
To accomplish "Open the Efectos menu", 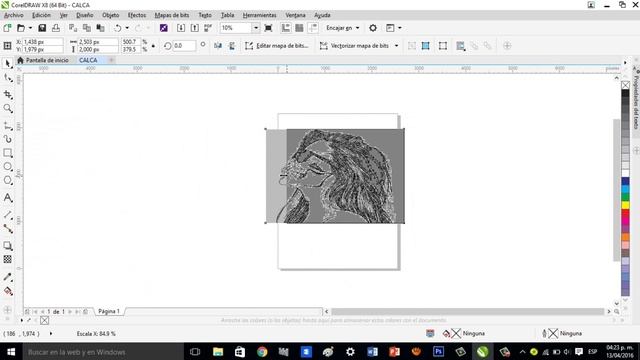I will pos(137,15).
